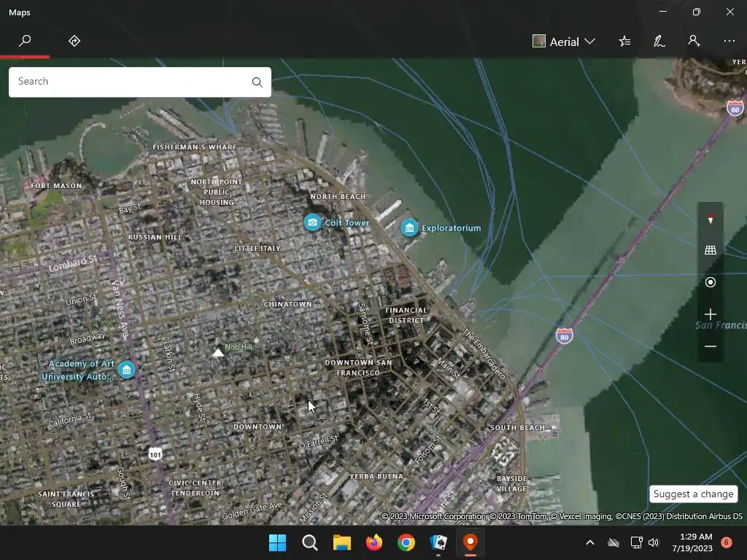Screen dimensions: 747x560
Task: Click The Embarcadero street label
Action: click(484, 354)
